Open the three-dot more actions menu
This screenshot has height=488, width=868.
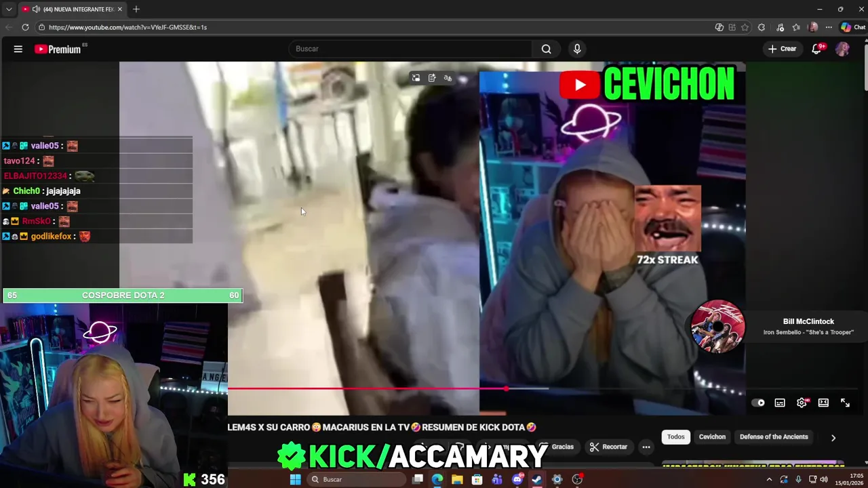(646, 447)
